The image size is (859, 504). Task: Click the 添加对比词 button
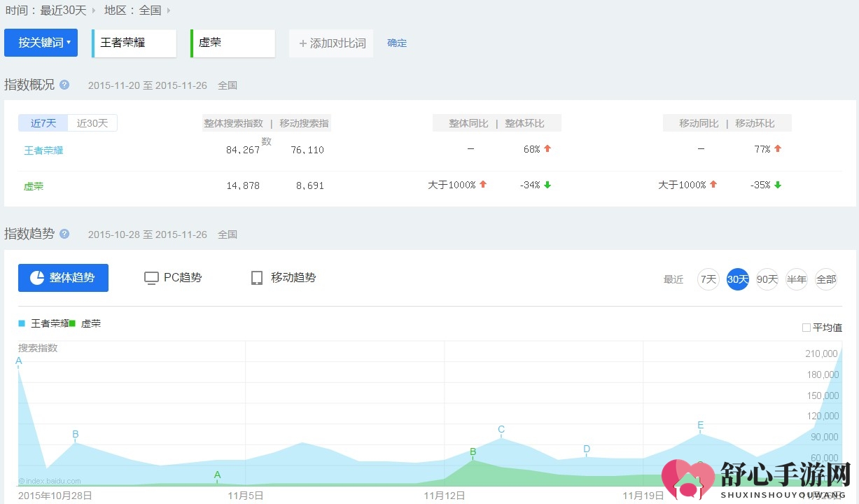tap(331, 43)
